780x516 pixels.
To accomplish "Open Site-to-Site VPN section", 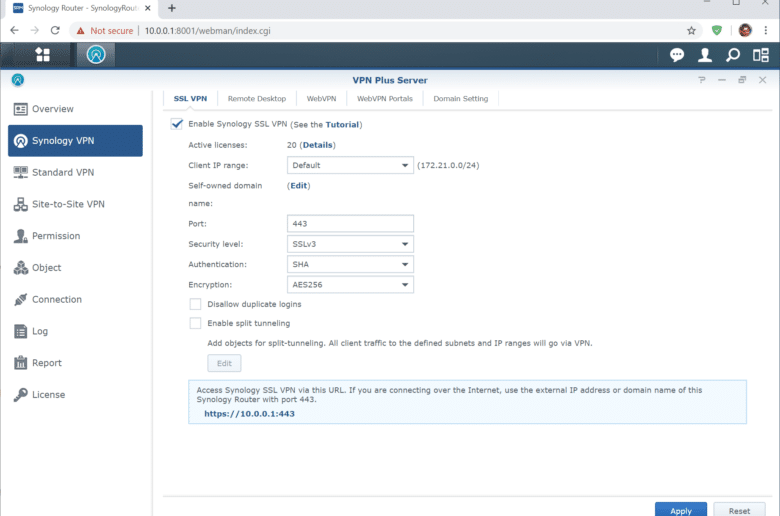I will tap(76, 204).
